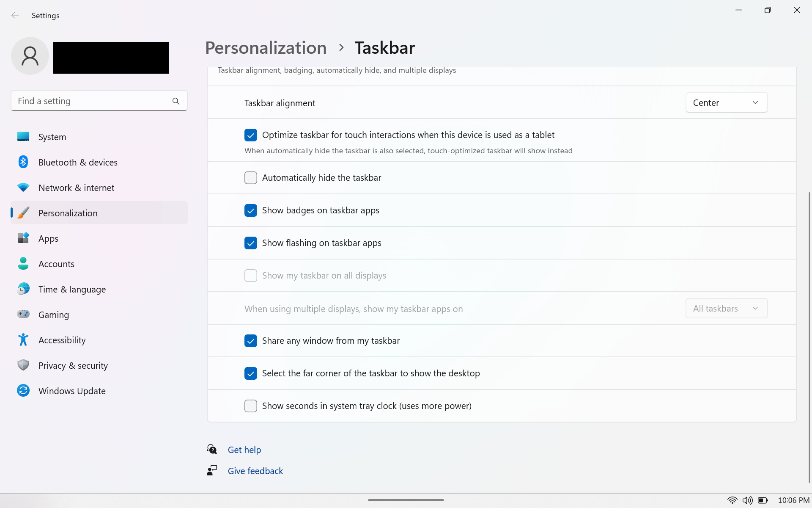The image size is (812, 508).
Task: Click the Get help link
Action: coord(244,450)
